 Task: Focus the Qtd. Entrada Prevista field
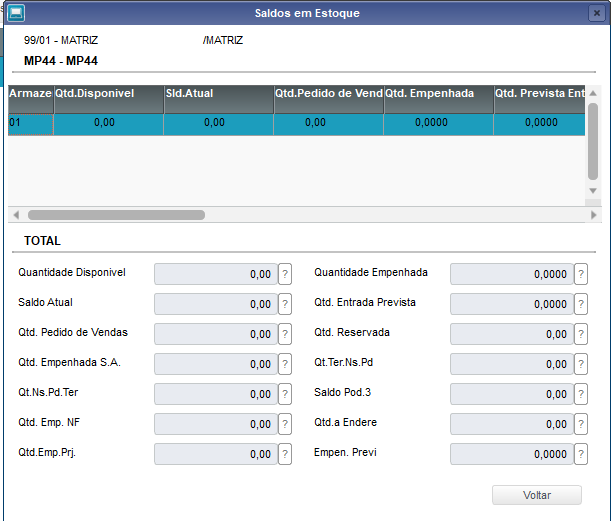(512, 304)
